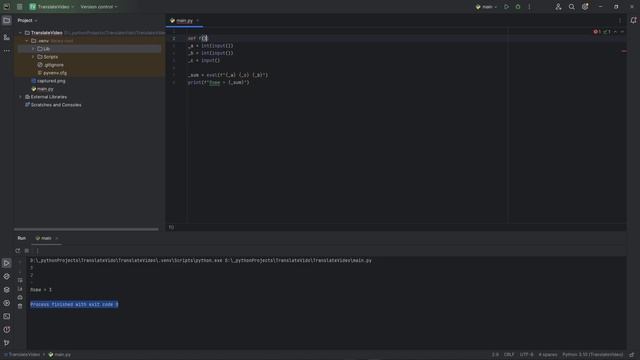This screenshot has width=640, height=360.
Task: Open the Python interpreter selector
Action: (x=593, y=355)
